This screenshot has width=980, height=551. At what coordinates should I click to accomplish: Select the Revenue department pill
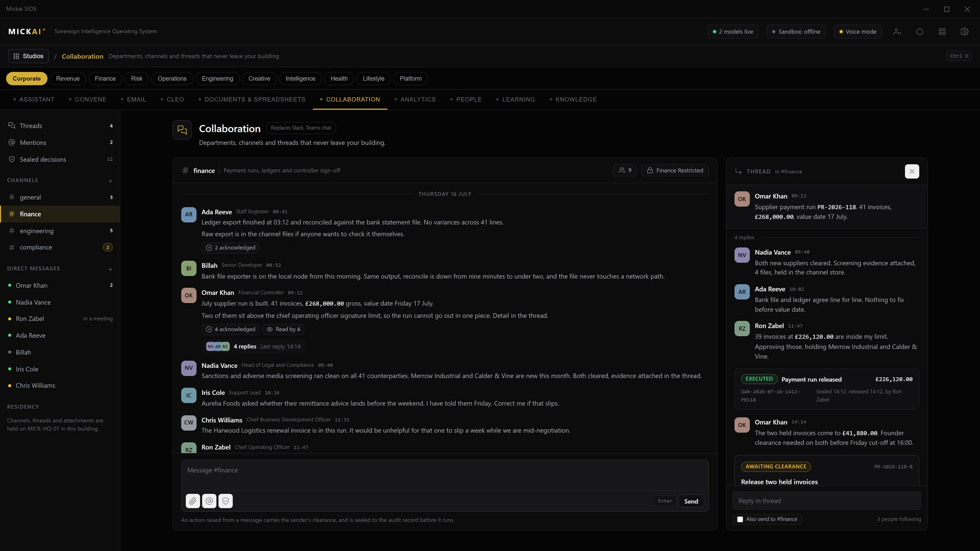pyautogui.click(x=68, y=78)
